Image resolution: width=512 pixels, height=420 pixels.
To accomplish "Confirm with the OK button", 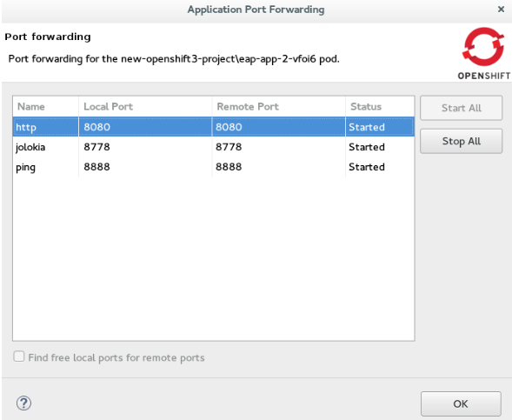I will [461, 403].
